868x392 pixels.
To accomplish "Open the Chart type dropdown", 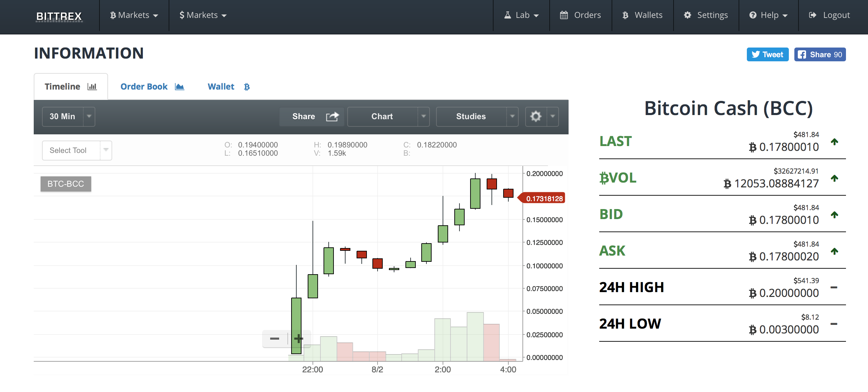I will coord(389,116).
